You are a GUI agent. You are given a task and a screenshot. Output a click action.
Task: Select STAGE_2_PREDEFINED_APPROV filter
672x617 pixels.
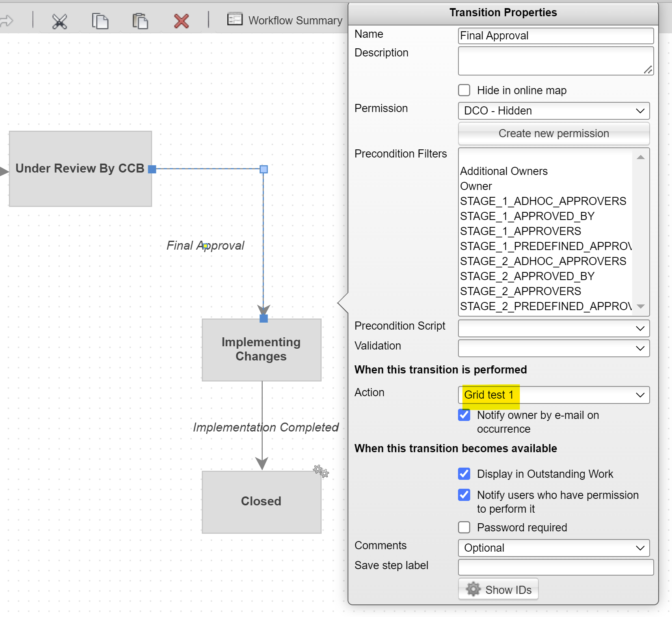coord(545,306)
